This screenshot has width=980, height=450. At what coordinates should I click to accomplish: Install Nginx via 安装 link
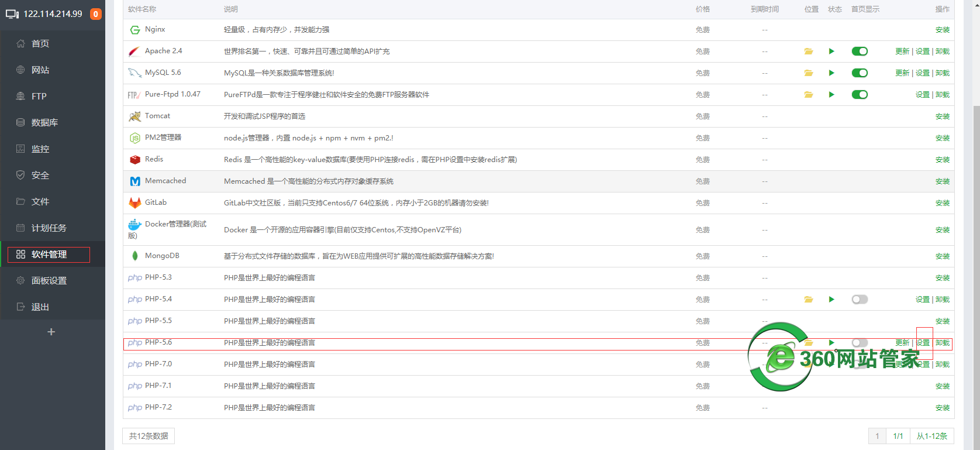(x=943, y=30)
